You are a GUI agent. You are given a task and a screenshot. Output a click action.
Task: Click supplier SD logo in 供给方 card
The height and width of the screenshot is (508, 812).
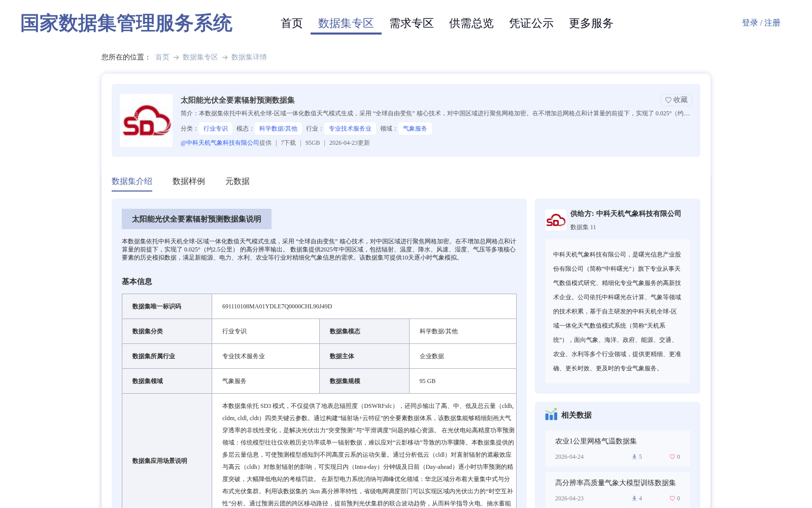point(556,220)
